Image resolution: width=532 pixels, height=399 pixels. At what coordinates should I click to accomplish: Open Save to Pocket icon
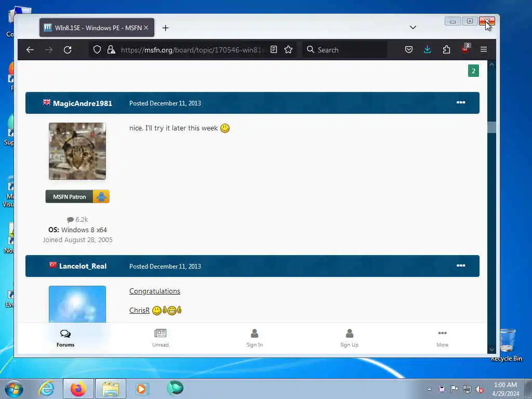[x=409, y=50]
